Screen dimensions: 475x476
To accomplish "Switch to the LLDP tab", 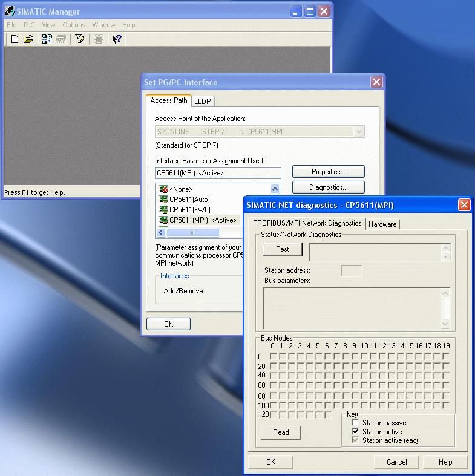I will (x=203, y=102).
